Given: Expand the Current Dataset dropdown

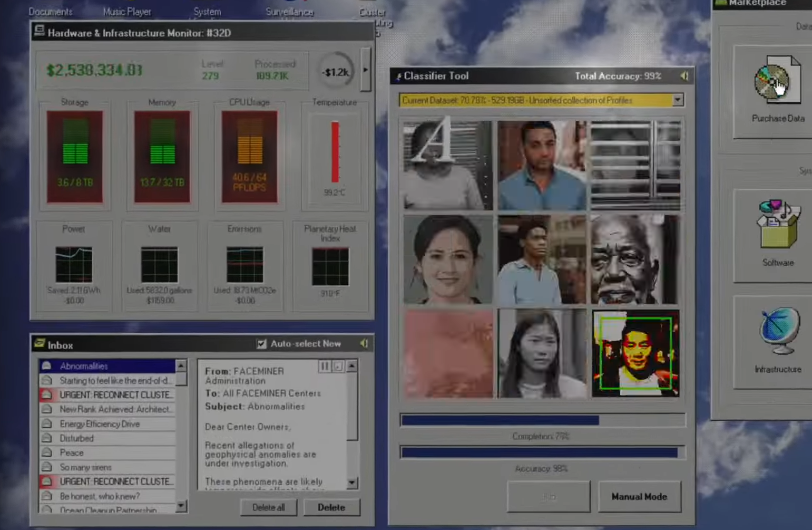Looking at the screenshot, I should [678, 100].
